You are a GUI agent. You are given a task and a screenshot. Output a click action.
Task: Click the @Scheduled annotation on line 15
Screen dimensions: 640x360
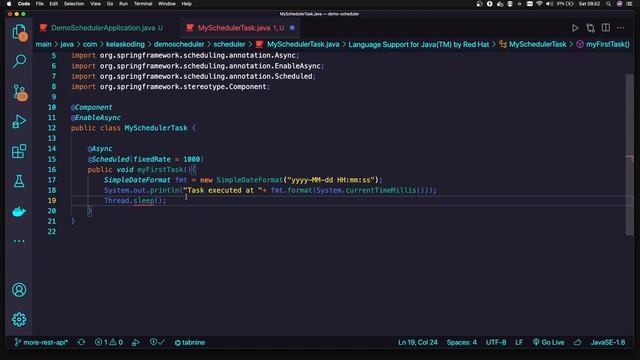click(x=108, y=159)
